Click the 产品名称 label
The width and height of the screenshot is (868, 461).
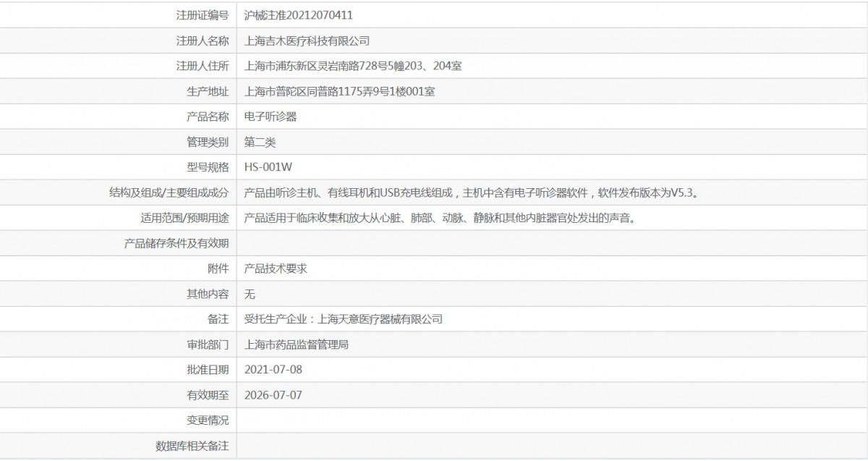208,117
